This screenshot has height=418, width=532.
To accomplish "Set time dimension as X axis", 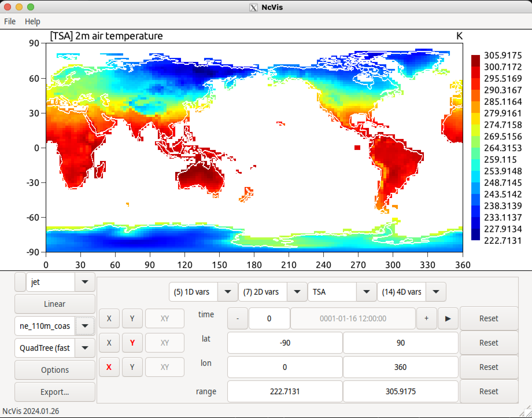I will (x=109, y=318).
